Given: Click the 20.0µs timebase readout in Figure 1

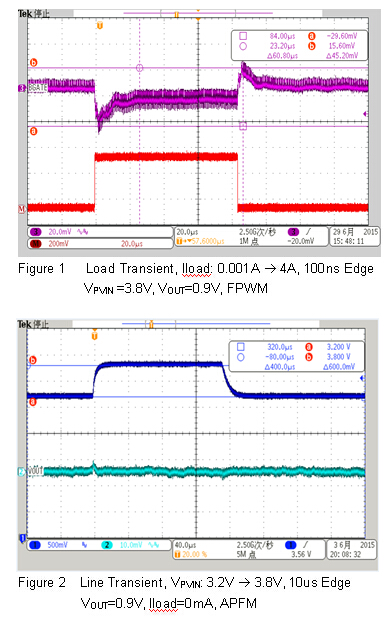Looking at the screenshot, I should point(187,232).
